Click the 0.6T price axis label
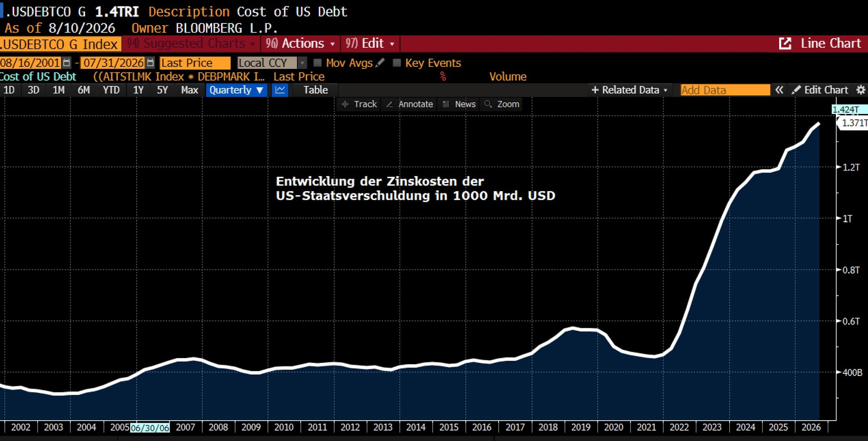The image size is (868, 441). (851, 321)
